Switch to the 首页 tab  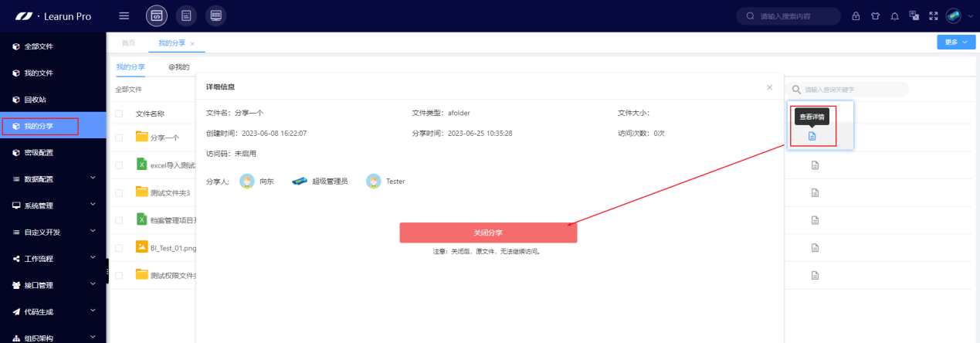pos(129,43)
